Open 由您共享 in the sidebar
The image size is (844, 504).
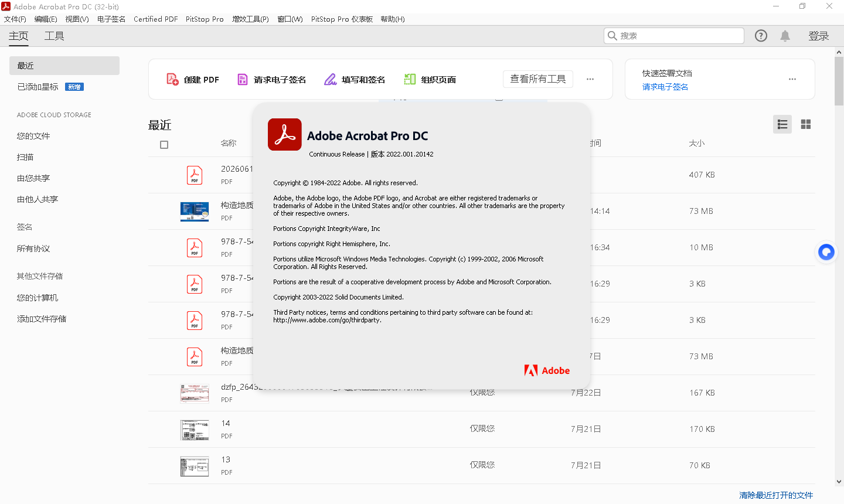[x=33, y=178]
